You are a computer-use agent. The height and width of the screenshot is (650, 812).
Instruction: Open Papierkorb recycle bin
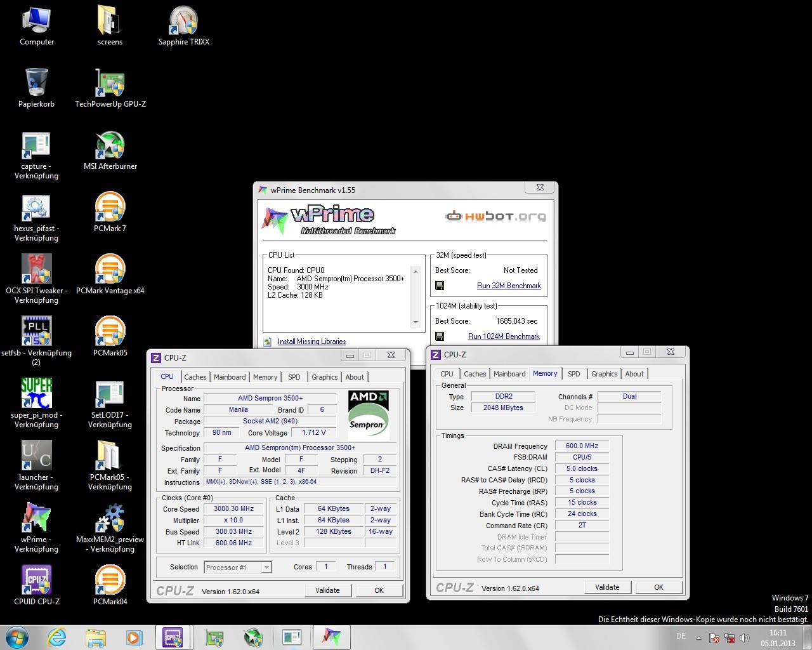pyautogui.click(x=37, y=88)
